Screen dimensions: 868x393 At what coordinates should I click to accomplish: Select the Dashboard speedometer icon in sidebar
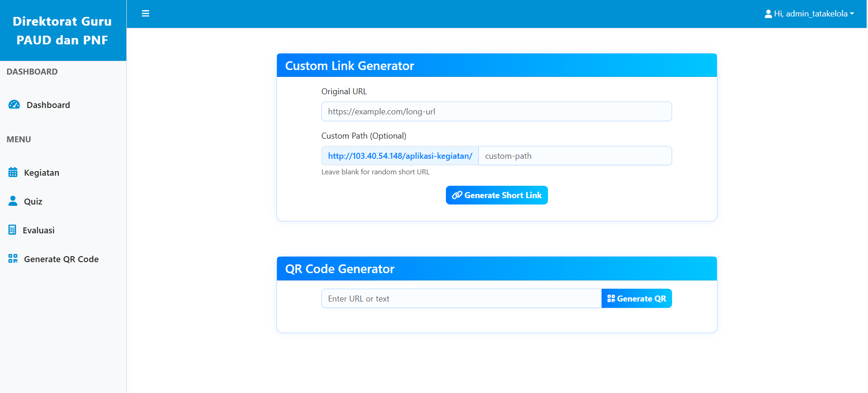[x=13, y=104]
